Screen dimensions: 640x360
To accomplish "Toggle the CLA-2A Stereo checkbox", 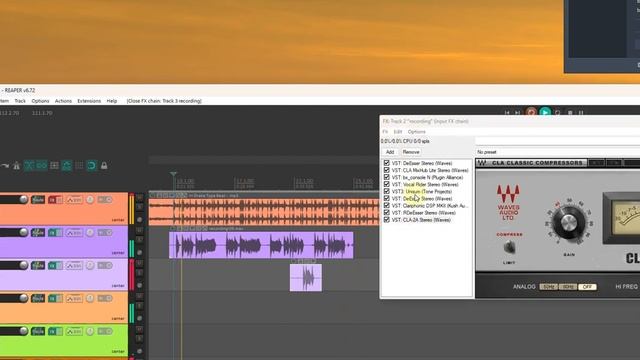I will coord(386,220).
